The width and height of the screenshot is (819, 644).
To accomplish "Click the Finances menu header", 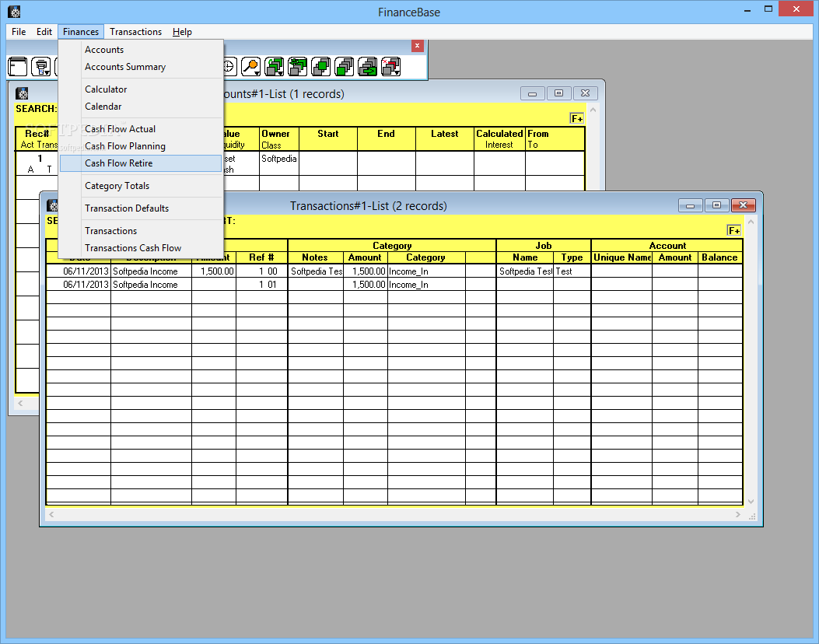I will point(81,32).
